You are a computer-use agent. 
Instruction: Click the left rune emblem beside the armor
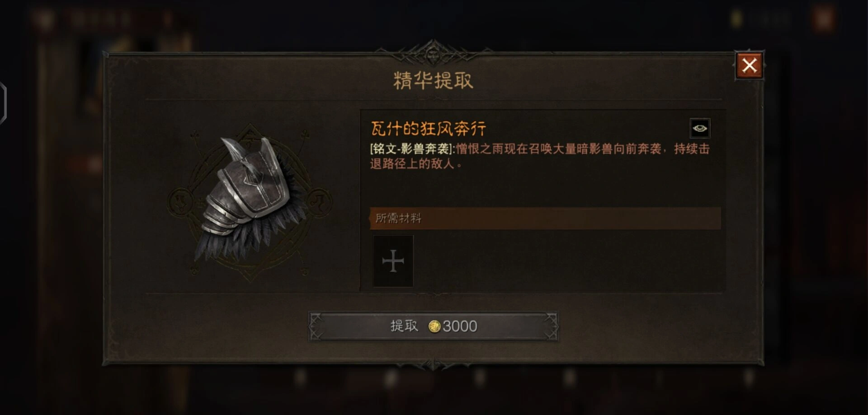181,202
